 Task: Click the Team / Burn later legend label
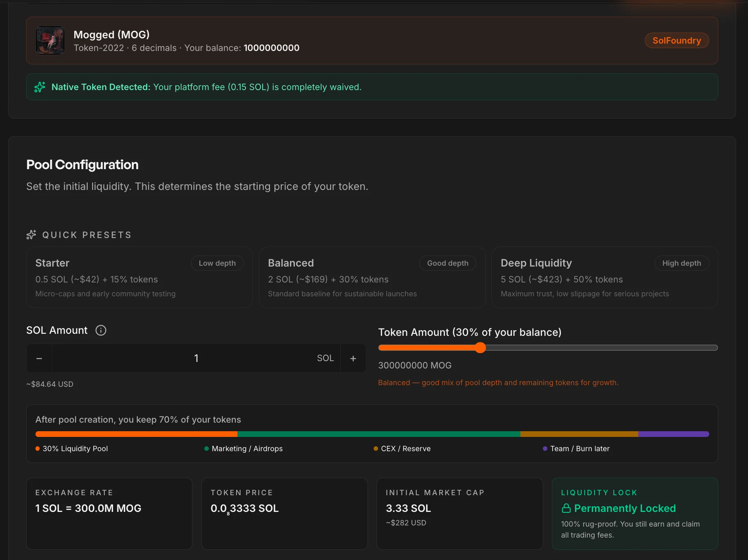[580, 448]
